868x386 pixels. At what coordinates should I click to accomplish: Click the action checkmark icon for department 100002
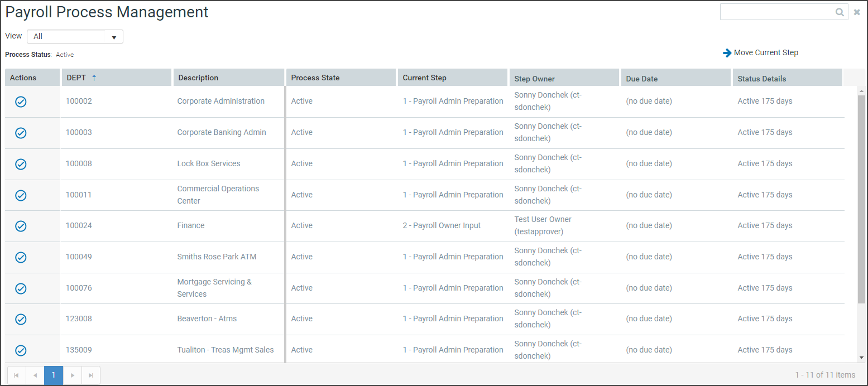coord(21,102)
